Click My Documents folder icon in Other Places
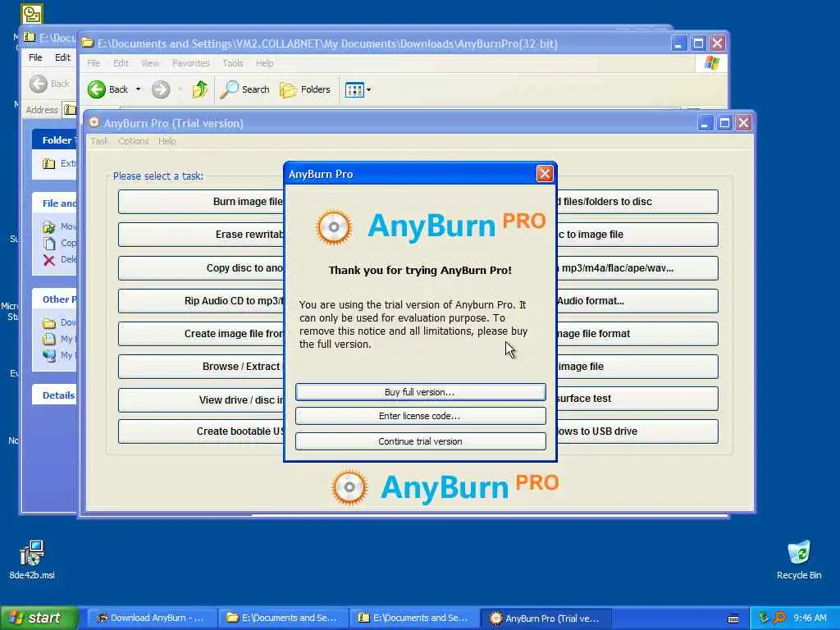 48,339
